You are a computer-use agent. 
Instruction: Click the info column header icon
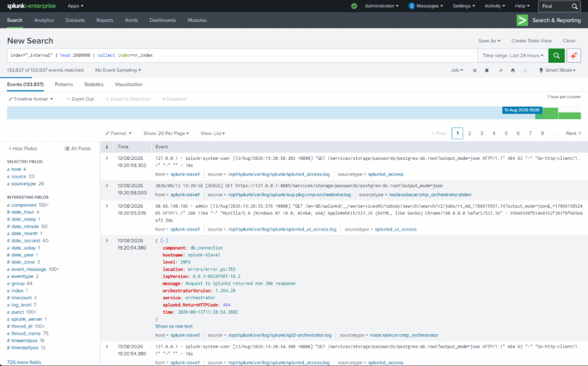pyautogui.click(x=107, y=147)
